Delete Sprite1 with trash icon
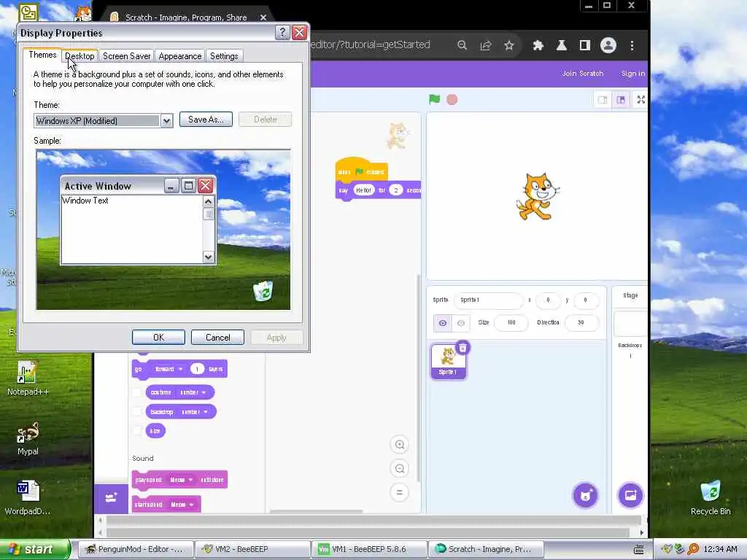747x560 pixels. pyautogui.click(x=462, y=348)
